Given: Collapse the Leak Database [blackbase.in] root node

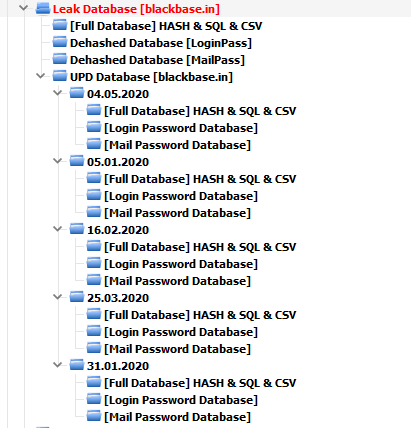Looking at the screenshot, I should click(x=23, y=7).
